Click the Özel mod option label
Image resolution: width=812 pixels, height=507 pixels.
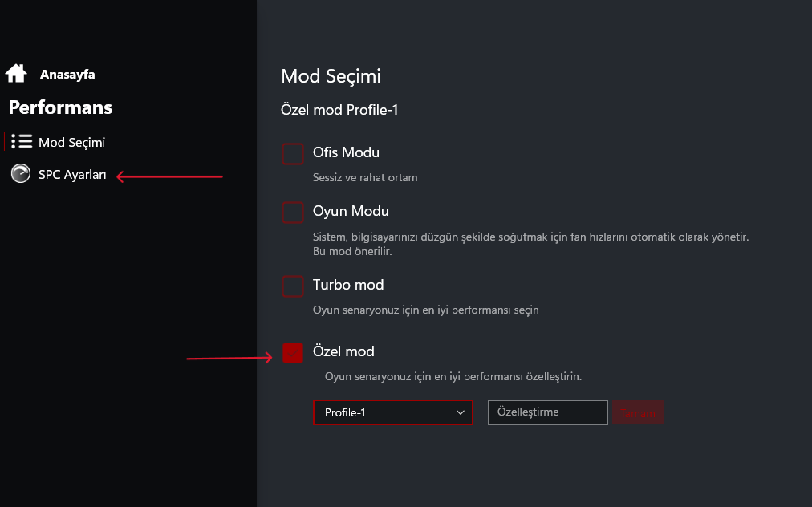click(343, 351)
